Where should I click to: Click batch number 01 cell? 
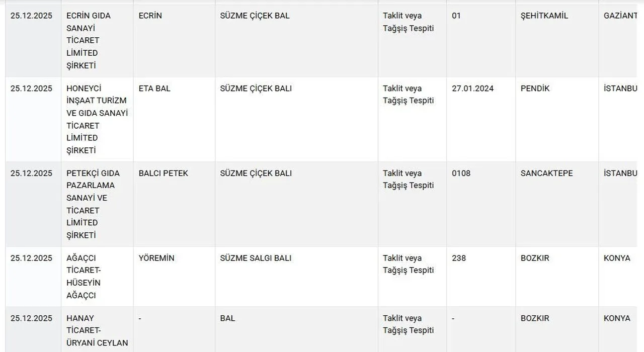point(456,16)
